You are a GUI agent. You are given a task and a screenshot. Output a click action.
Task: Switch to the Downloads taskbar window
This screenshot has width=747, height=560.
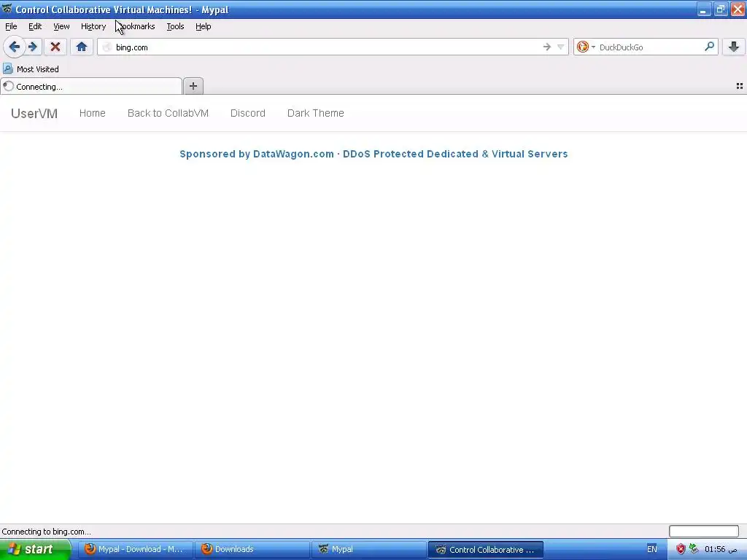point(252,549)
